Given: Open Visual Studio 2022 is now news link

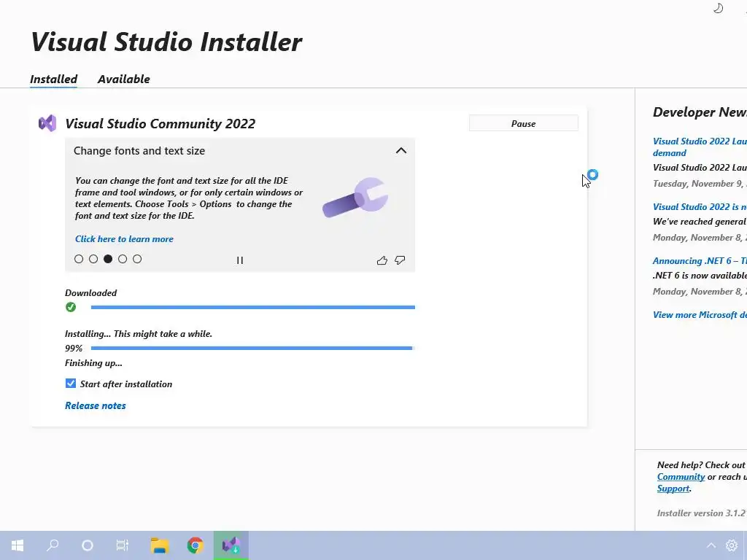Looking at the screenshot, I should pos(700,206).
